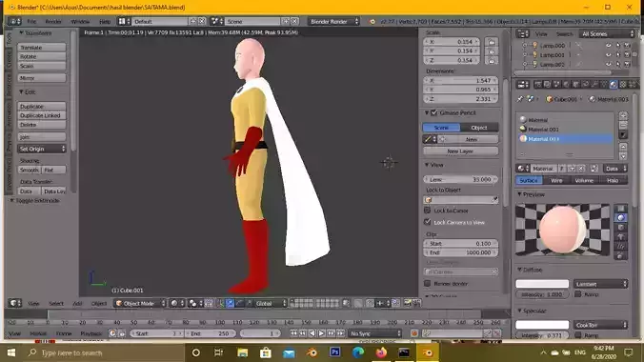Click lock icon beside Scale X field
Screen dimensions: 644x362
coord(492,42)
